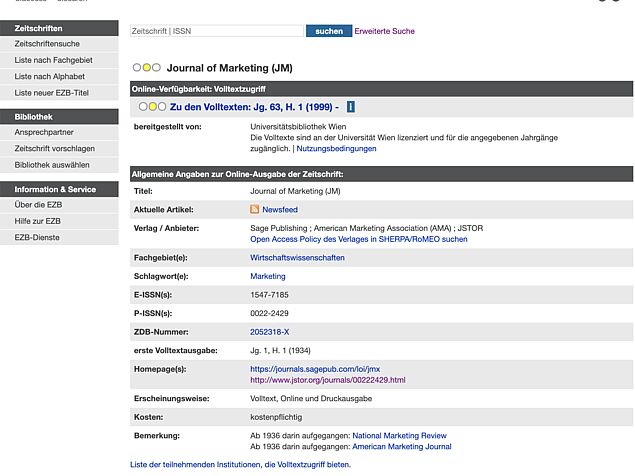The height and width of the screenshot is (476, 635).
Task: Open EZB-Dienste
Action: click(x=59, y=237)
